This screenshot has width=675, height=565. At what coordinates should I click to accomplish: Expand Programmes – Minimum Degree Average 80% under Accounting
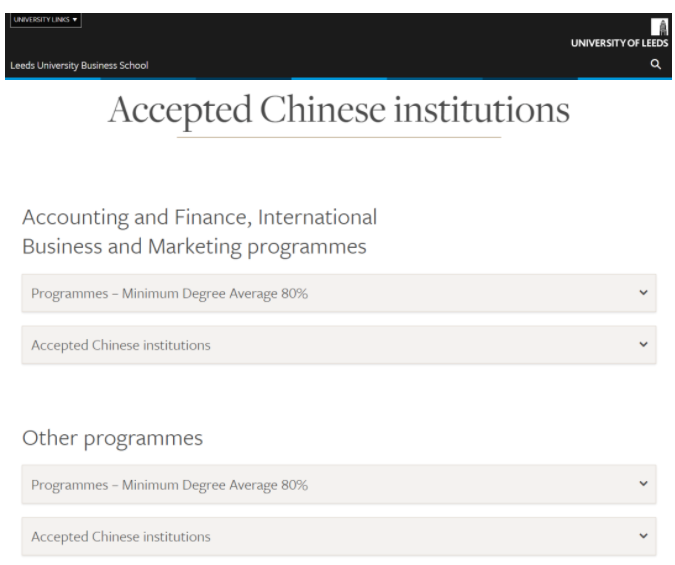coord(339,293)
